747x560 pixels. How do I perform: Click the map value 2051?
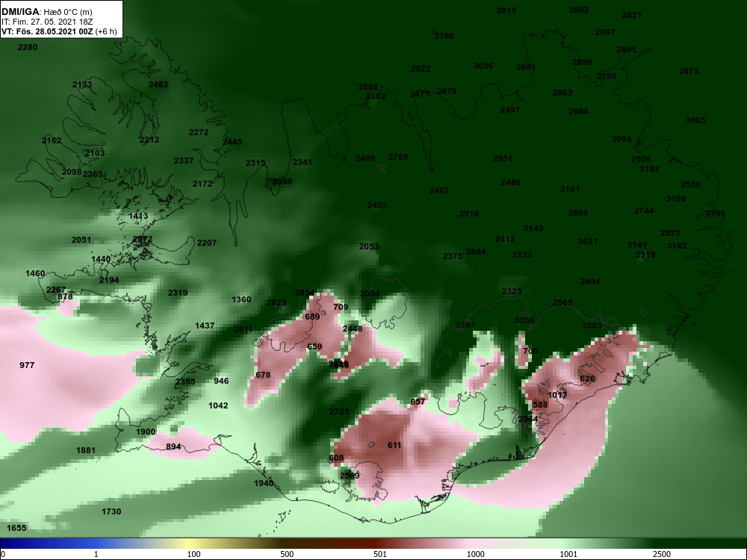pos(81,240)
